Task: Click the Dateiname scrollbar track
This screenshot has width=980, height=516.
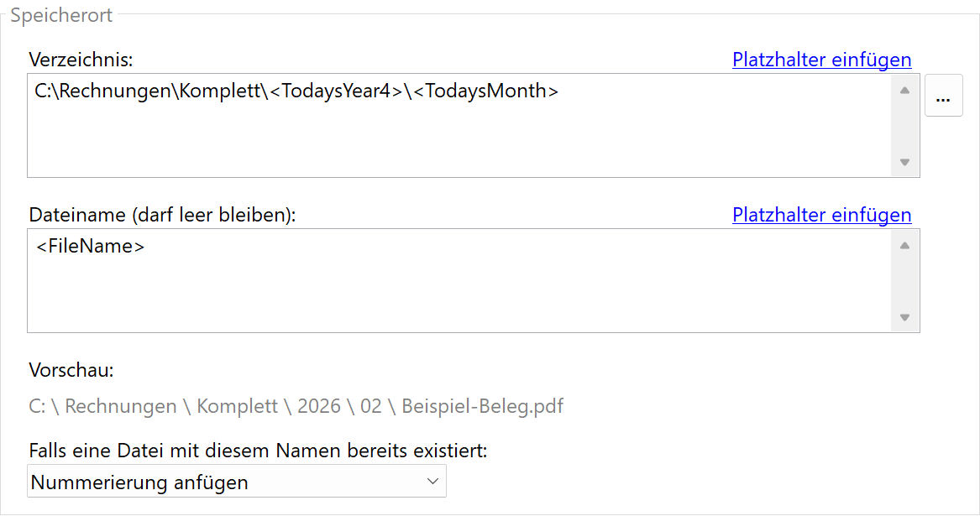Action: (x=904, y=281)
